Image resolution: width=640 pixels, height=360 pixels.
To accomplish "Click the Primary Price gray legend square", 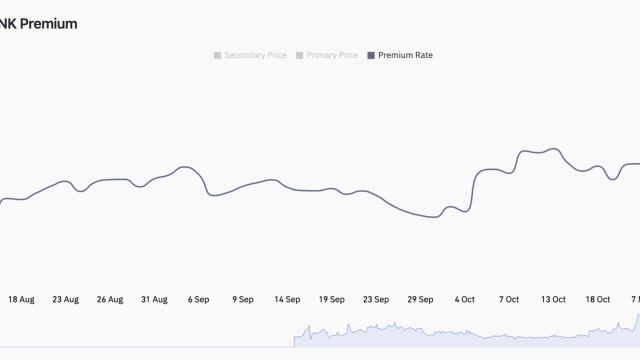I will pos(299,55).
